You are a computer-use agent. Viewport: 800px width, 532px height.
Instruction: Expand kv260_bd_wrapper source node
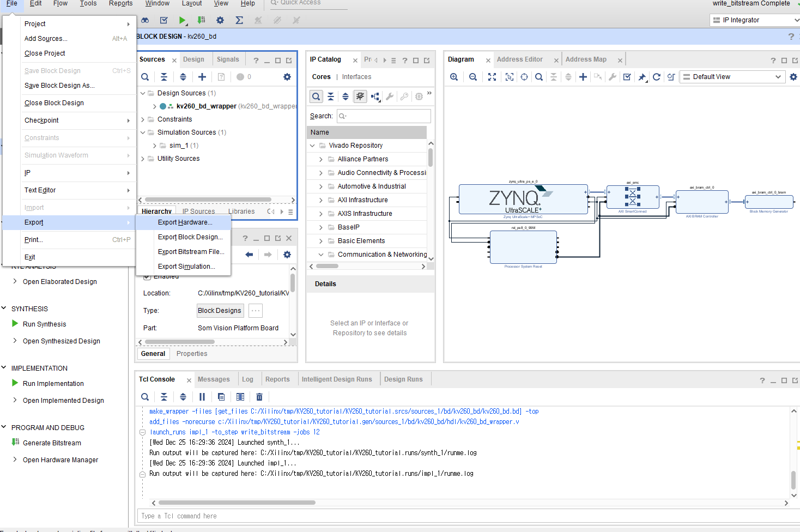[155, 106]
